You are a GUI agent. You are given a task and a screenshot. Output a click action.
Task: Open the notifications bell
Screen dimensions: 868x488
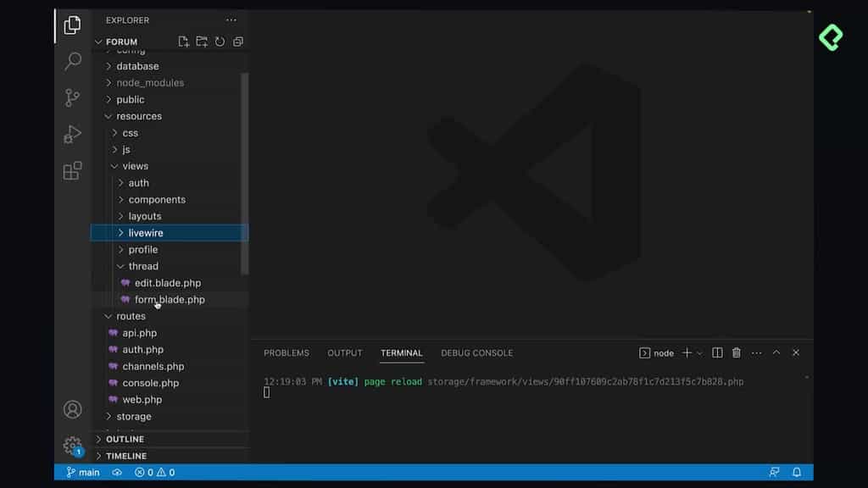(x=795, y=472)
